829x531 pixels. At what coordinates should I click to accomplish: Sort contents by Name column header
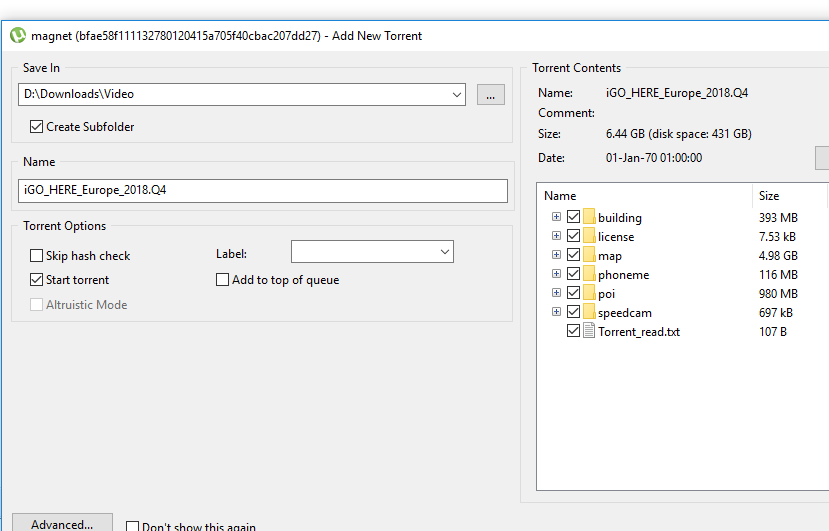tap(644, 196)
